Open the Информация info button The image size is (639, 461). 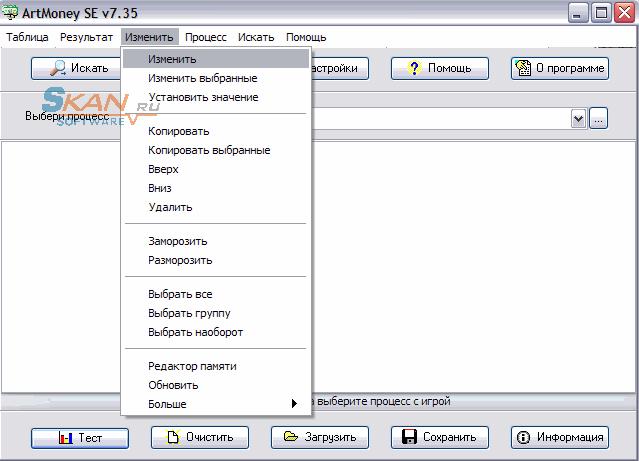click(559, 437)
